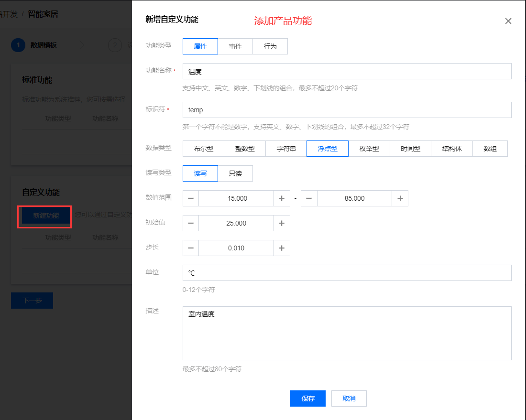The width and height of the screenshot is (526, 420).
Task: Select the 数组 data type
Action: point(490,149)
